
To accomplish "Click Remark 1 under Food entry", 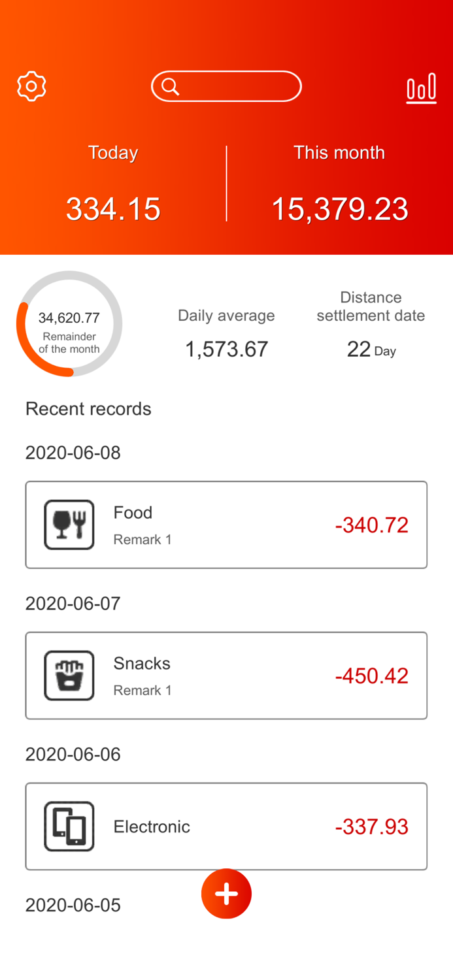I will pyautogui.click(x=143, y=540).
